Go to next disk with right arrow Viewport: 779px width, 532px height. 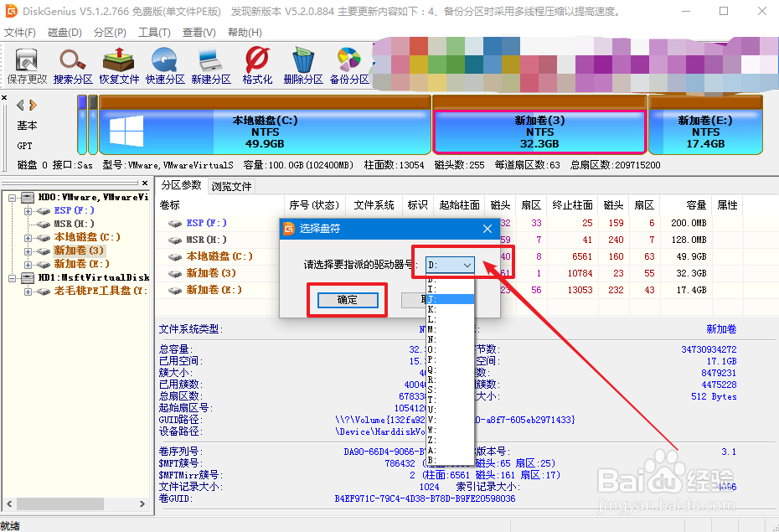click(33, 105)
